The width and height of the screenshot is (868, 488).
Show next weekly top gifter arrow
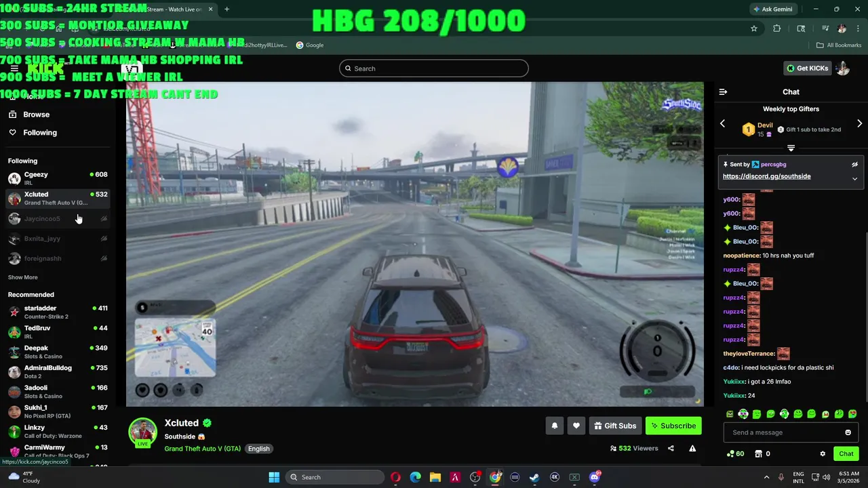(859, 124)
